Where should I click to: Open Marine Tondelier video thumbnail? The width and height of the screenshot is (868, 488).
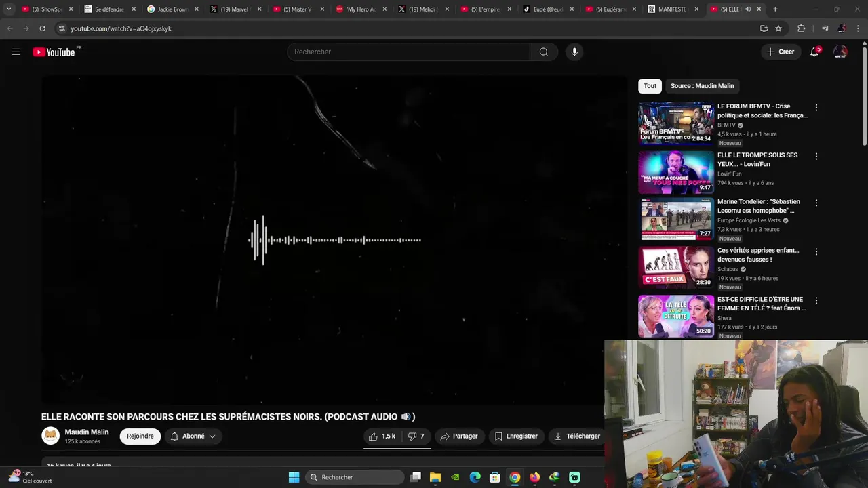point(675,218)
